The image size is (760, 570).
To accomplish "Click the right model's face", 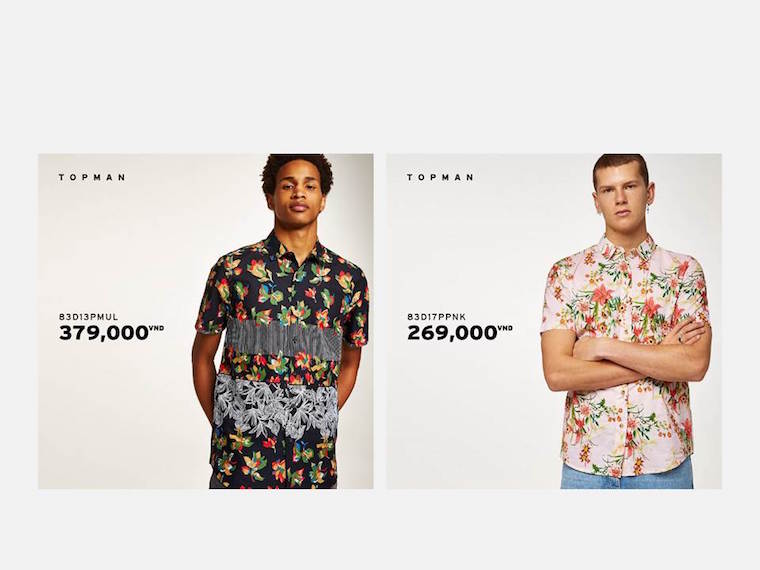I will coord(623,201).
